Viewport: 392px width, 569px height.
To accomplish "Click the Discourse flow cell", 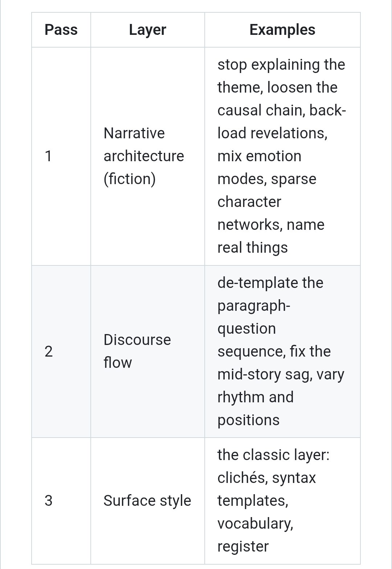I will pos(147,351).
